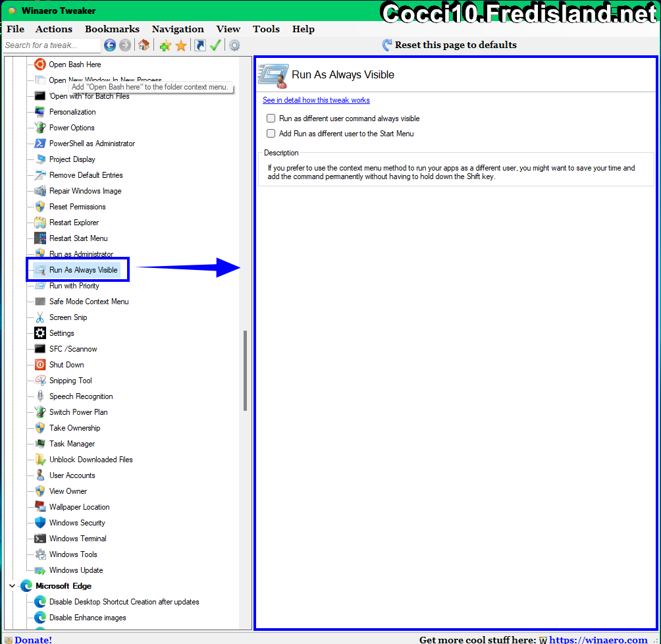Select Restart Start Menu tree item
Image resolution: width=661 pixels, height=644 pixels.
click(78, 238)
